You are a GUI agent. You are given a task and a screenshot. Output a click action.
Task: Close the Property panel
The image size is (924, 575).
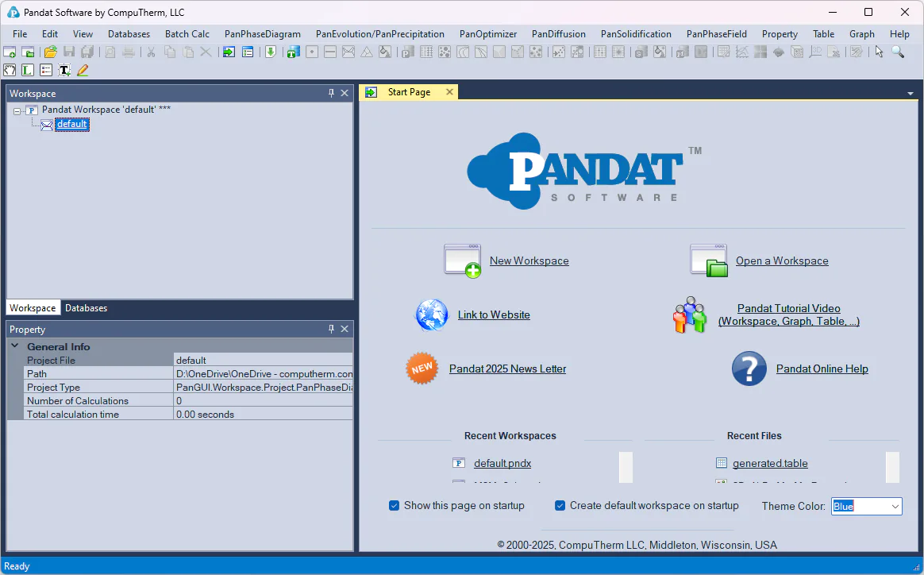345,329
